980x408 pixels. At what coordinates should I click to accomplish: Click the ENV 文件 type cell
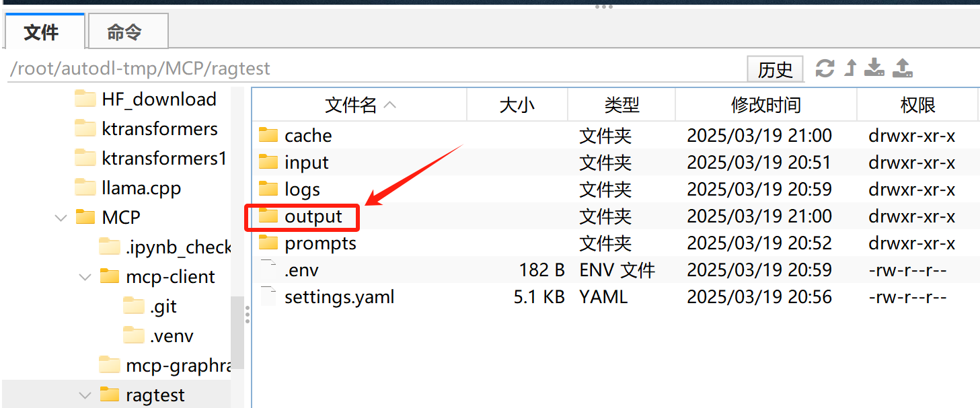pyautogui.click(x=617, y=270)
